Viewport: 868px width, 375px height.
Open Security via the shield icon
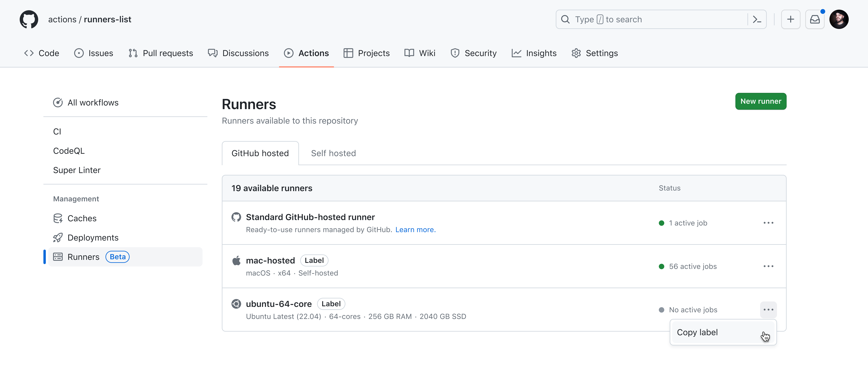tap(455, 53)
